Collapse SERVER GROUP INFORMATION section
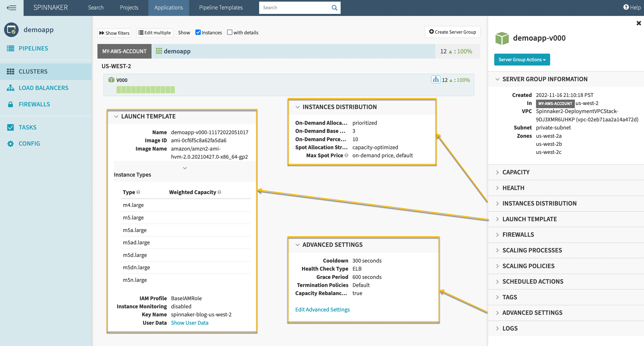Image resolution: width=644 pixels, height=346 pixels. coord(545,79)
